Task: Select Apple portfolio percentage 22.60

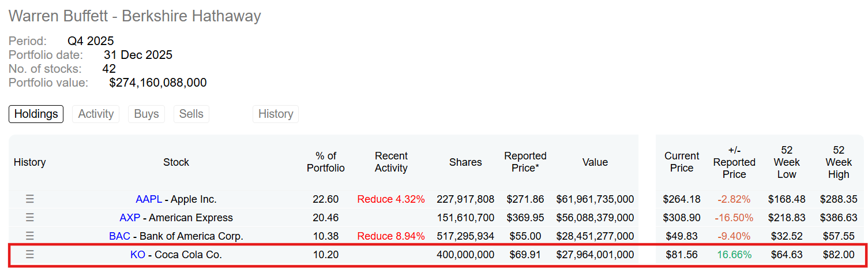Action: tap(326, 199)
